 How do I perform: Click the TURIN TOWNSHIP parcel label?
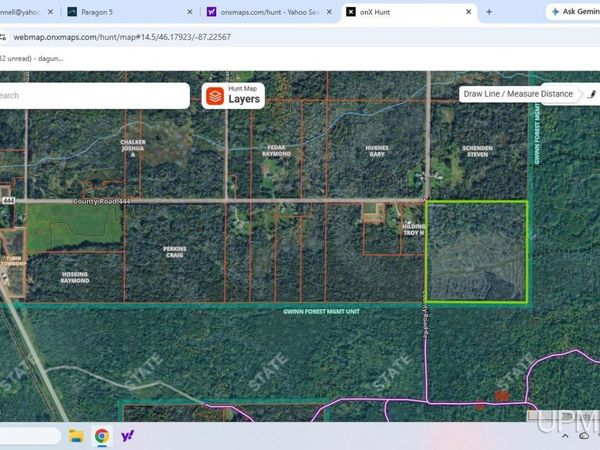coord(13,261)
